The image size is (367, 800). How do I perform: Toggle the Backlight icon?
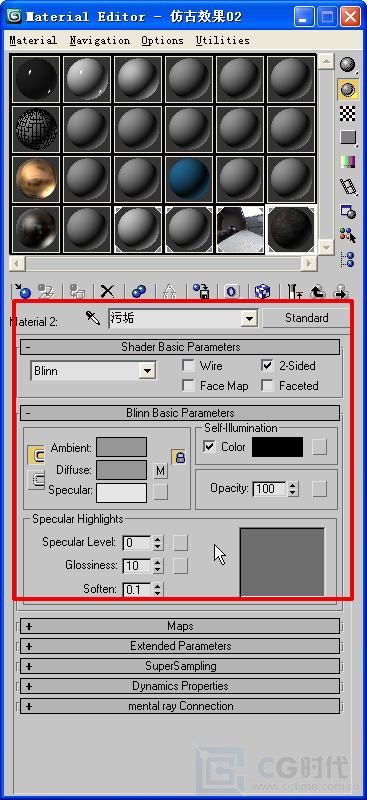pos(348,89)
